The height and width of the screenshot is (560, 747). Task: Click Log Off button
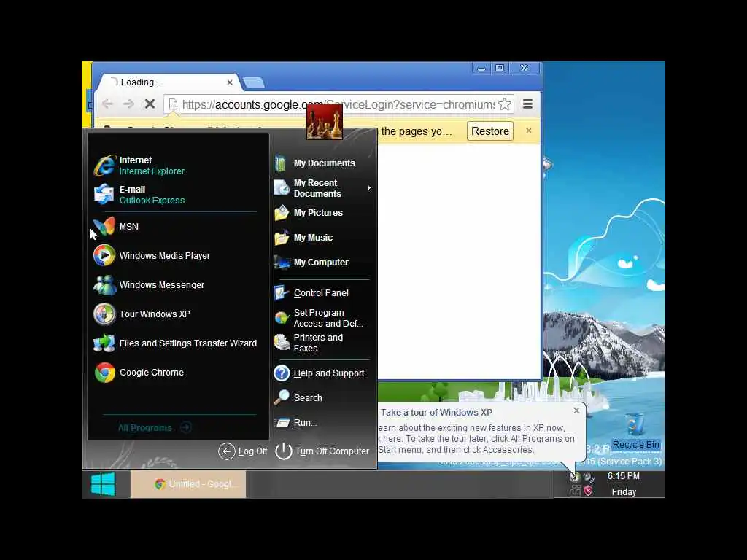pos(243,451)
